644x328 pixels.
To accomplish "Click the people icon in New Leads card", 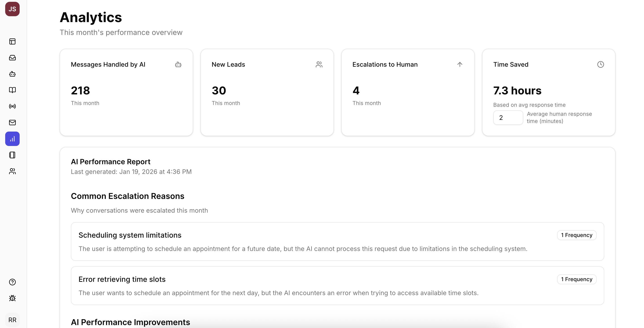I will pos(319,64).
